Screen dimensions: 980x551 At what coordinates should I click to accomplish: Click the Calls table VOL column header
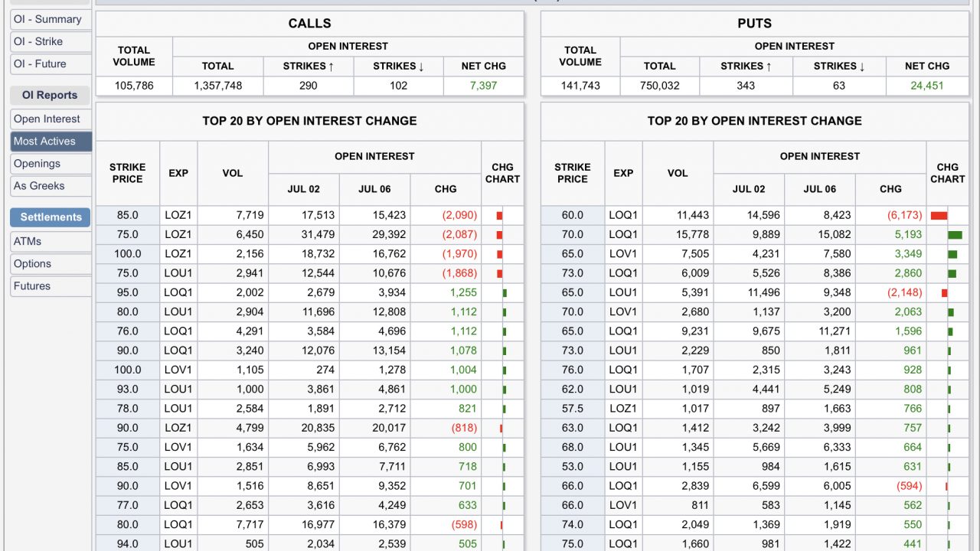pos(233,173)
